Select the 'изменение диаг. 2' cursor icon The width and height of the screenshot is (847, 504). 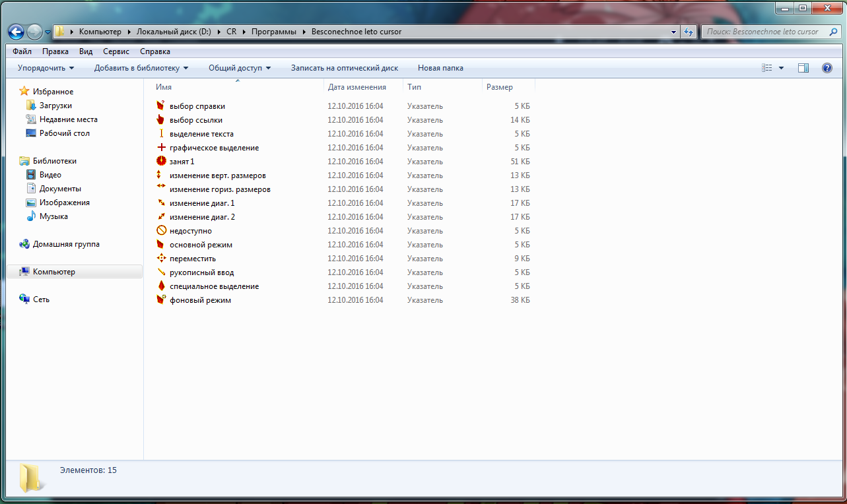pyautogui.click(x=160, y=216)
